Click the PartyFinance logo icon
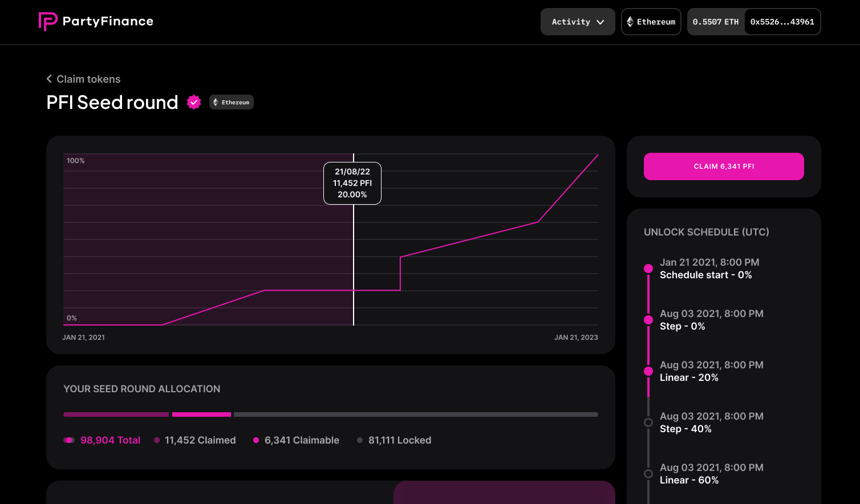The image size is (860, 504). click(48, 22)
